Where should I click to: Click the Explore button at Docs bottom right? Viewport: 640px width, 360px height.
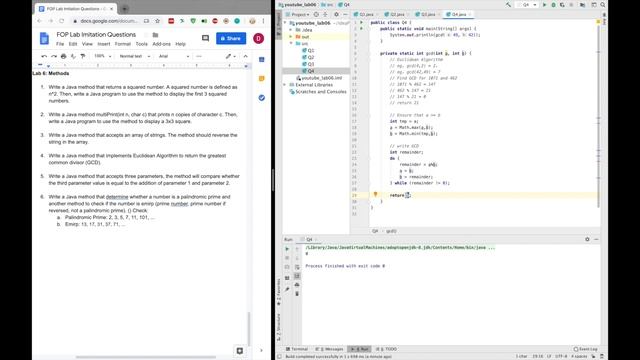(x=240, y=351)
